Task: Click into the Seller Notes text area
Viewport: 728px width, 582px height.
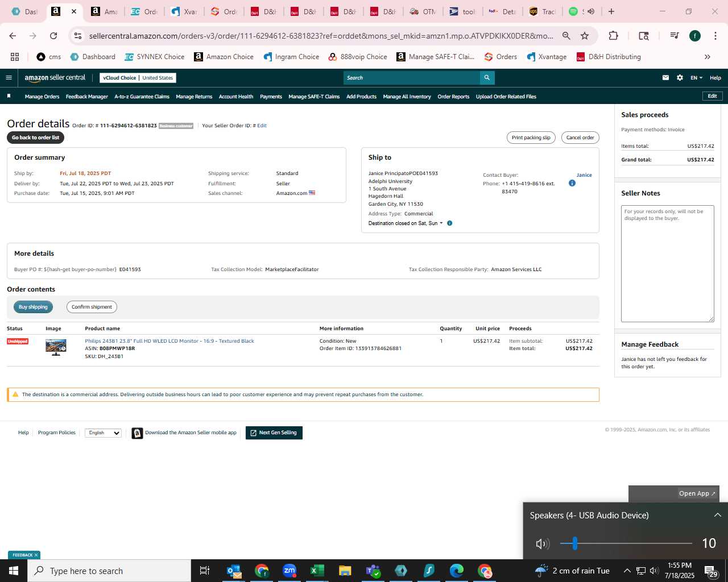Action: point(668,264)
